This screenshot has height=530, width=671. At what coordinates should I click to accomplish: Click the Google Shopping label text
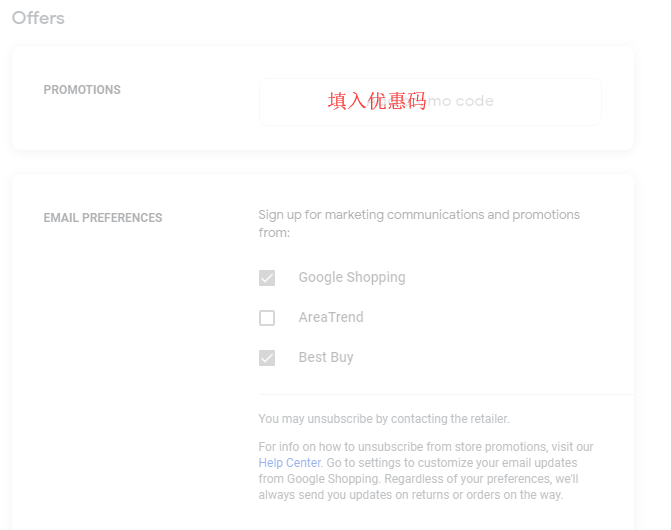352,277
